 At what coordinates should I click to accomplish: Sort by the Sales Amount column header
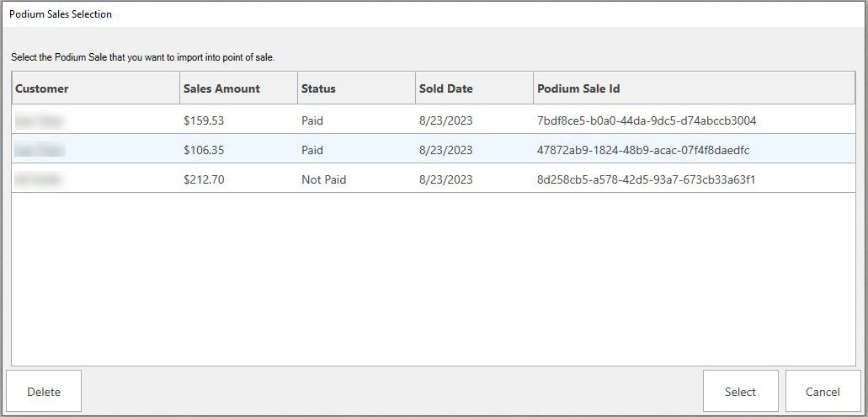(221, 88)
